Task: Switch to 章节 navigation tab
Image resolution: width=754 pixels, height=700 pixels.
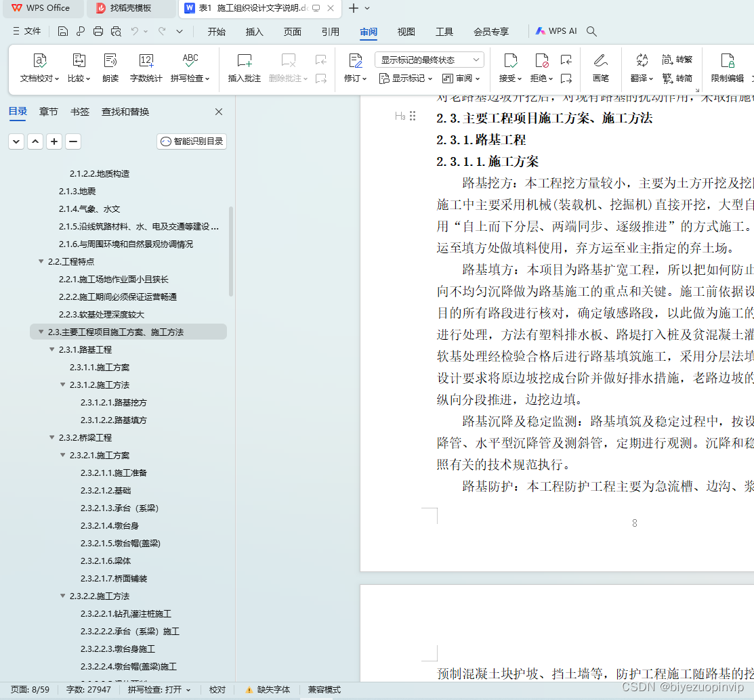Action: coord(49,112)
